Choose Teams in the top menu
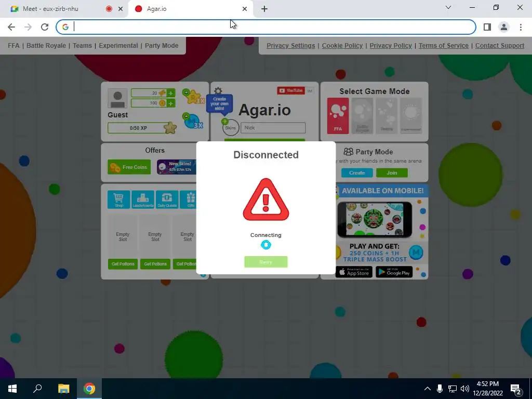This screenshot has width=532, height=399. pos(83,46)
